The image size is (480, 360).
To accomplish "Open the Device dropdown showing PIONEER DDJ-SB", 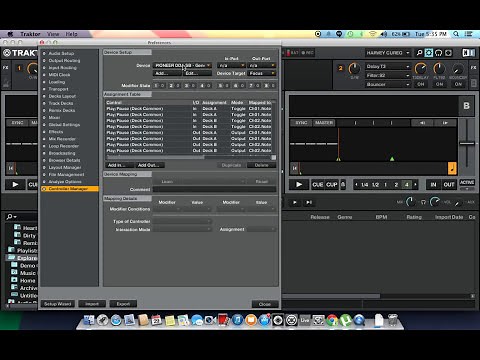I will [182, 65].
